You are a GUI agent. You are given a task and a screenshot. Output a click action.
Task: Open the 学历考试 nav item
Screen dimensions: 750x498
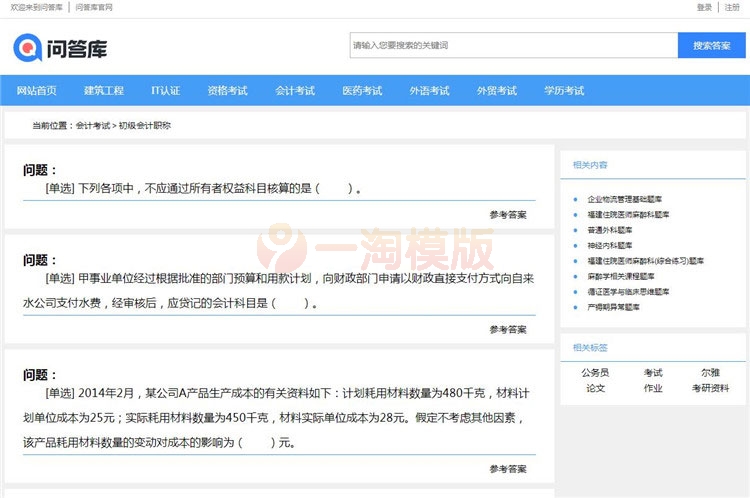(564, 91)
